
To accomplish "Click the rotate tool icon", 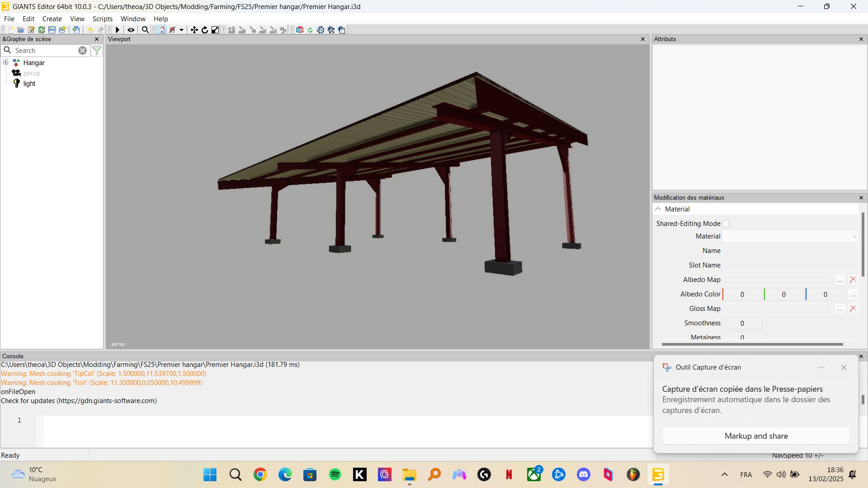I will 205,29.
